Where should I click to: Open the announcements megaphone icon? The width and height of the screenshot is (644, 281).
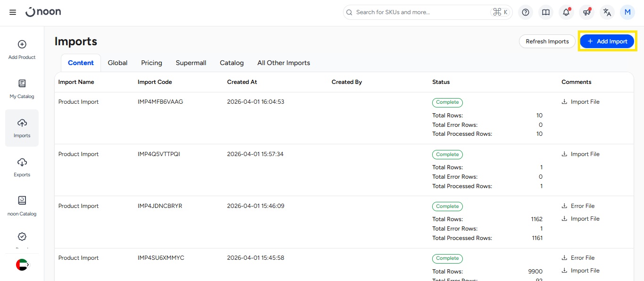(587, 12)
